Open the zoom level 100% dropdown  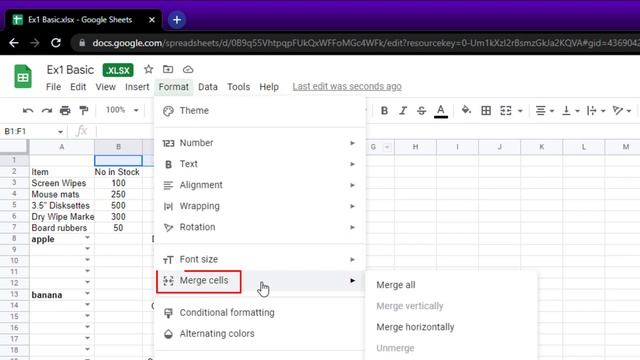coord(122,110)
